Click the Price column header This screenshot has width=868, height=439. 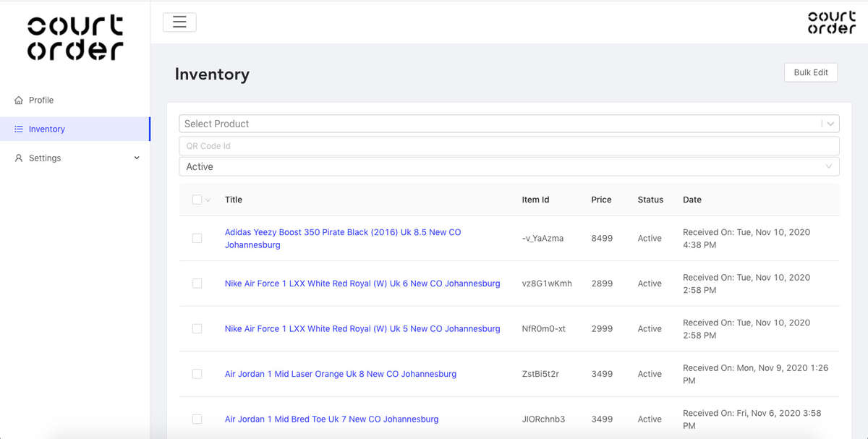coord(601,200)
